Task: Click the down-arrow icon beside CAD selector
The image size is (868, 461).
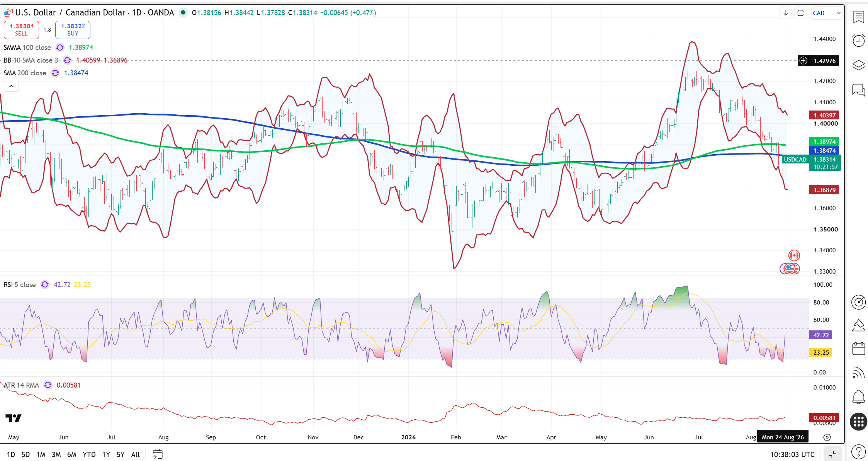Action: [x=786, y=13]
